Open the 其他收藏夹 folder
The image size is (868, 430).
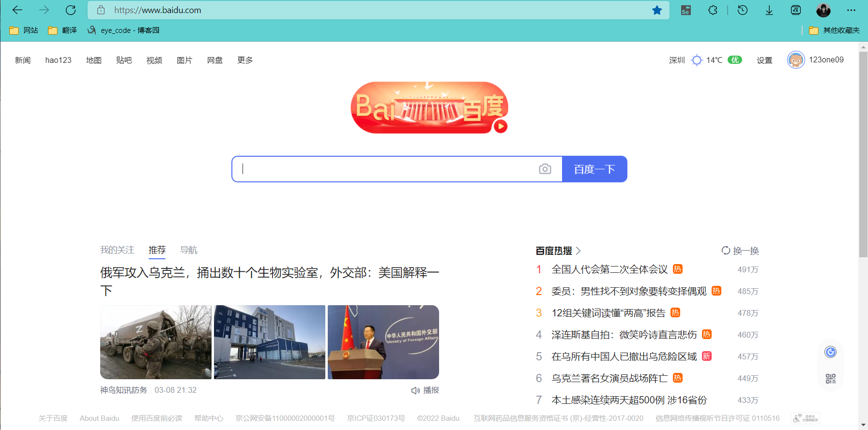pos(835,30)
